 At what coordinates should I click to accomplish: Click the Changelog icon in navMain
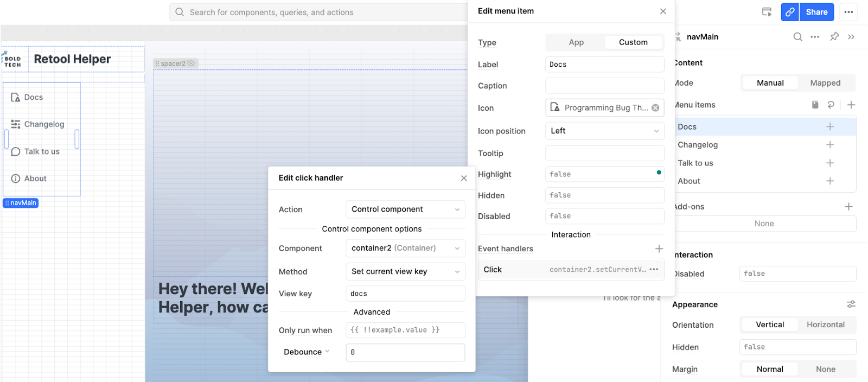tap(16, 124)
